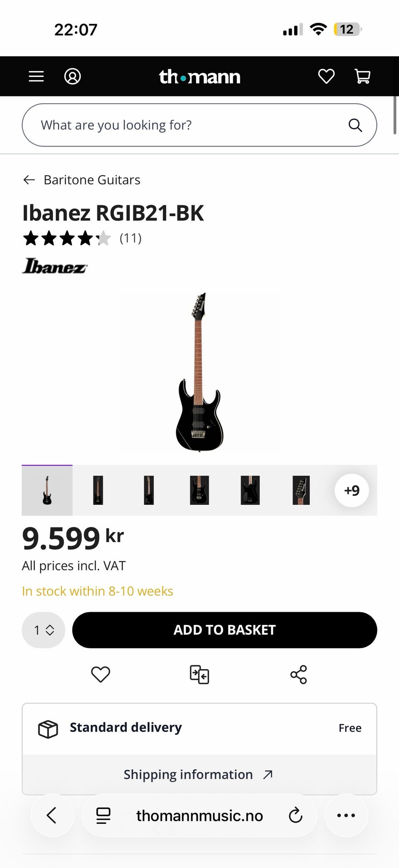The image size is (399, 868).
Task: Open browser more options menu
Action: click(346, 815)
